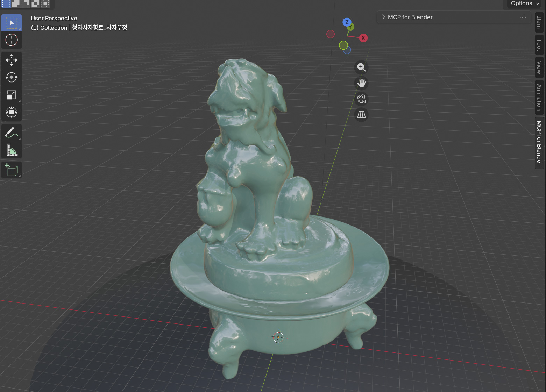Switch to the Tool sidebar tab
The width and height of the screenshot is (546, 392).
click(539, 45)
